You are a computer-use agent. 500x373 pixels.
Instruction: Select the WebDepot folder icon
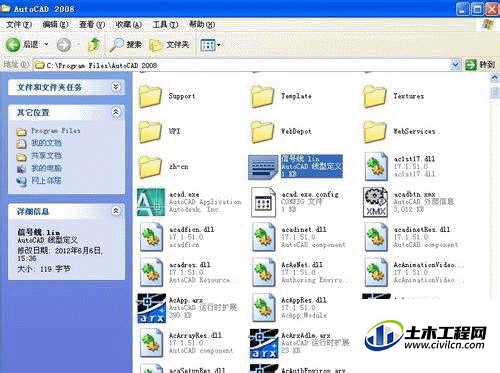point(263,131)
